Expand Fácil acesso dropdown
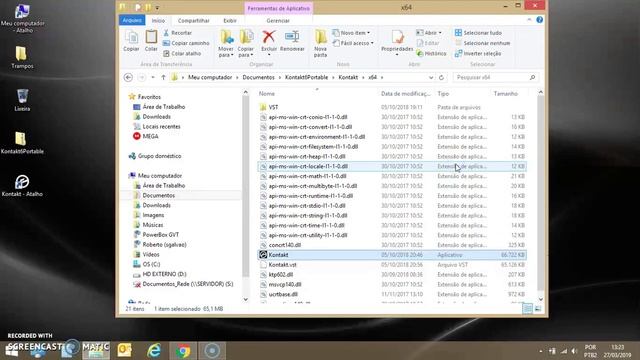Image resolution: width=640 pixels, height=360 pixels. pyautogui.click(x=353, y=43)
